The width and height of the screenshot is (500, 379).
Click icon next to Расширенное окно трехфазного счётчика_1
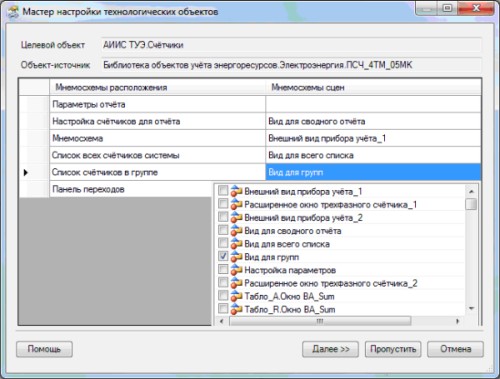point(236,204)
